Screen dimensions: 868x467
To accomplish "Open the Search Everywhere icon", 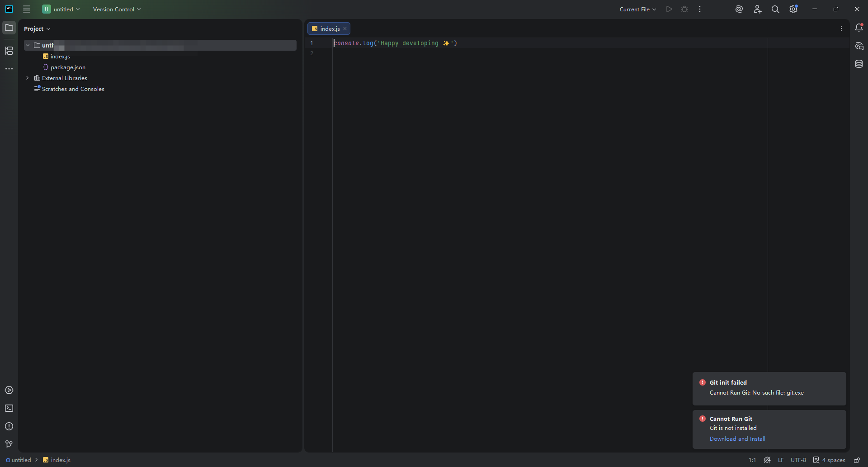I will pyautogui.click(x=776, y=9).
